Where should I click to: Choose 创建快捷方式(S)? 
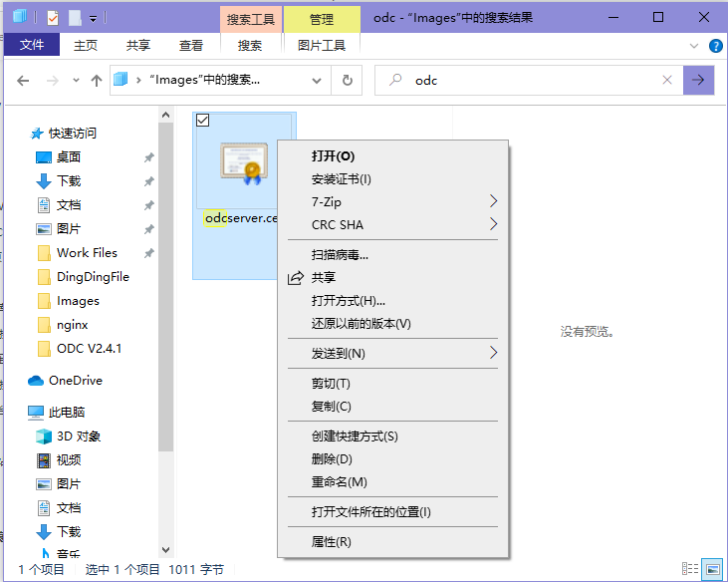coord(392,436)
